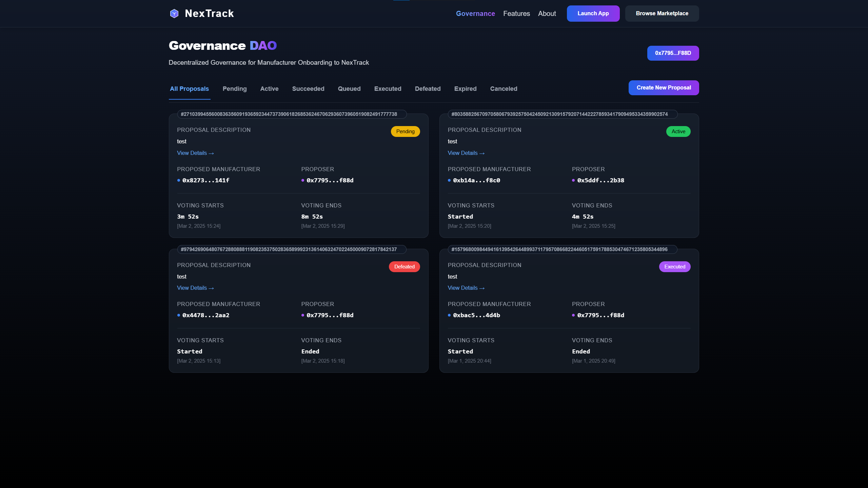Open the Features nav link
The width and height of the screenshot is (868, 488).
point(516,14)
